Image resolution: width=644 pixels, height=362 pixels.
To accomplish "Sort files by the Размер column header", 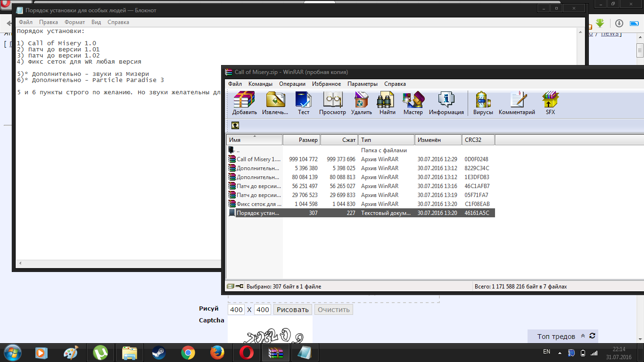I will coord(302,140).
